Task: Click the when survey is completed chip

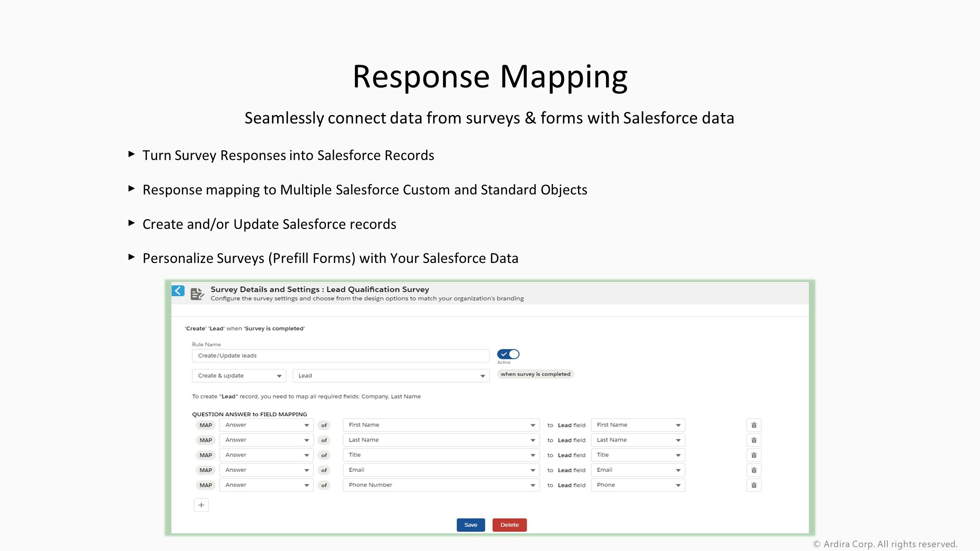Action: pyautogui.click(x=535, y=374)
